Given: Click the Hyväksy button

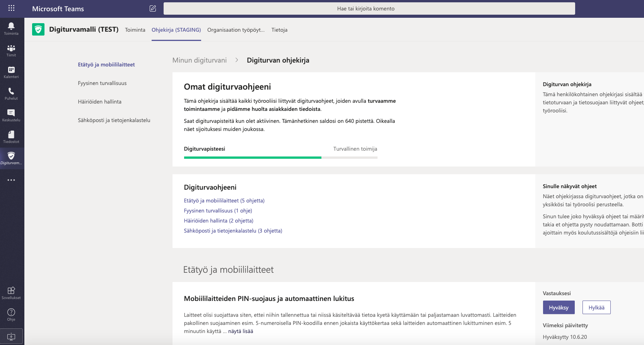Looking at the screenshot, I should [559, 308].
